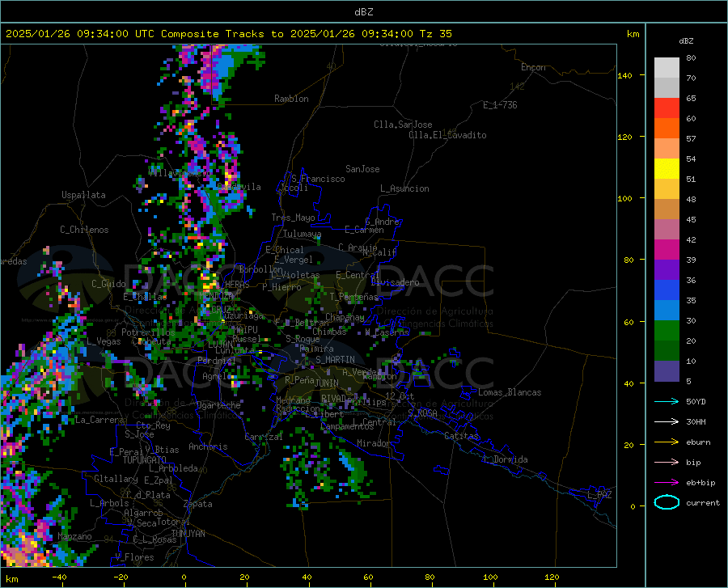Click the 'Tz 35' header value

pos(435,34)
